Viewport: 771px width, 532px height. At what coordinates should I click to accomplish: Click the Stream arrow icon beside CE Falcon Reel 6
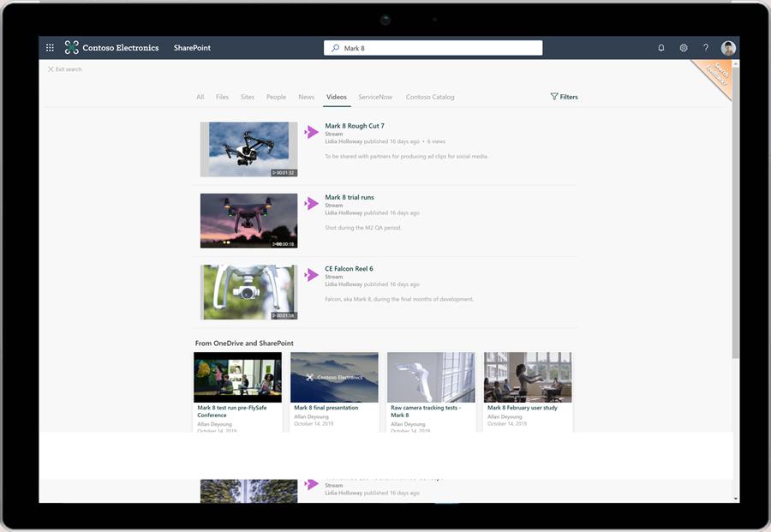(x=311, y=273)
